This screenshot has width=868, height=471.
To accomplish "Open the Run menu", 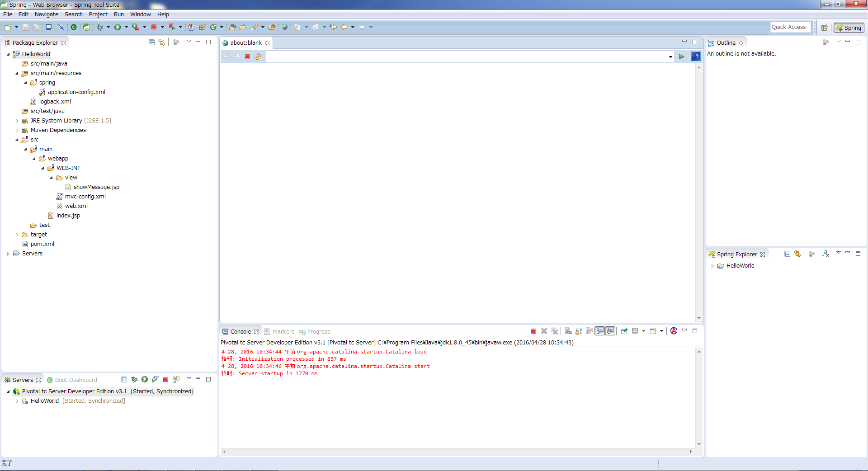I will (x=118, y=14).
